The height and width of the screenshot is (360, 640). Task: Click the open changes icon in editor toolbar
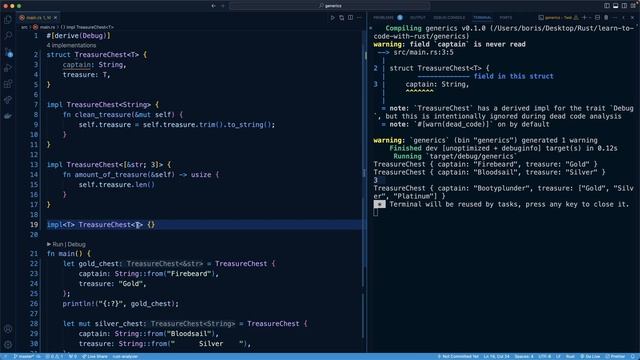tap(342, 18)
